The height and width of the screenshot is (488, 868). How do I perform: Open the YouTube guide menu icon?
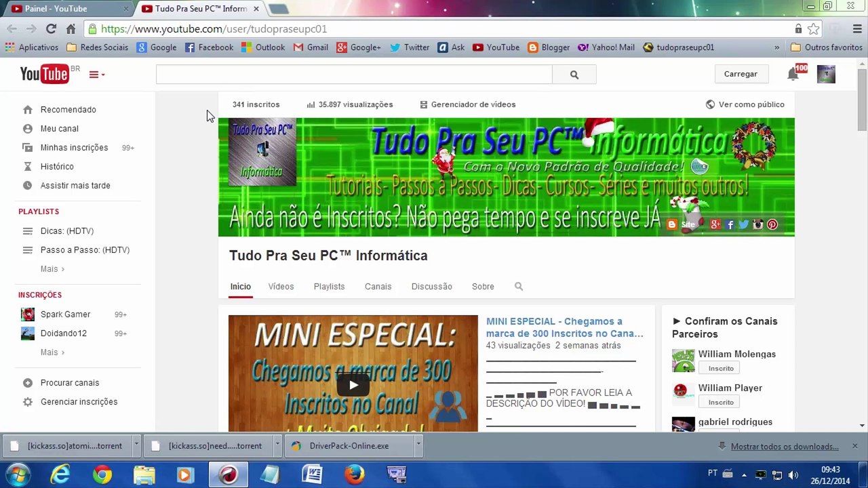97,75
